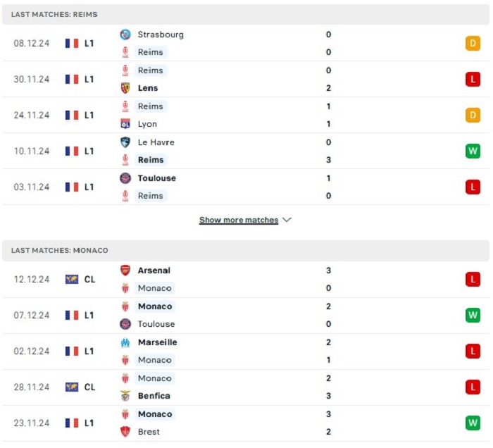Click the Champions League flag on 12.12.24
493x448 pixels.
pos(72,279)
